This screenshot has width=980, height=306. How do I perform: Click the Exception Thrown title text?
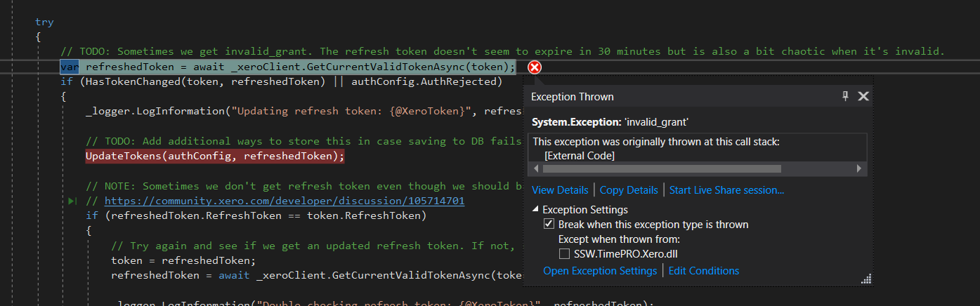pos(572,97)
